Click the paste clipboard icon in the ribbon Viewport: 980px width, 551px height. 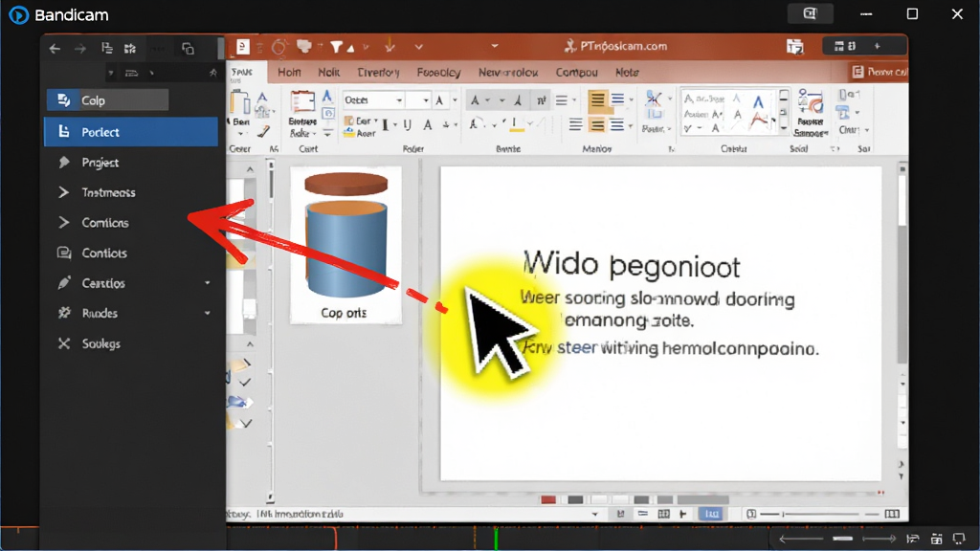pos(240,103)
